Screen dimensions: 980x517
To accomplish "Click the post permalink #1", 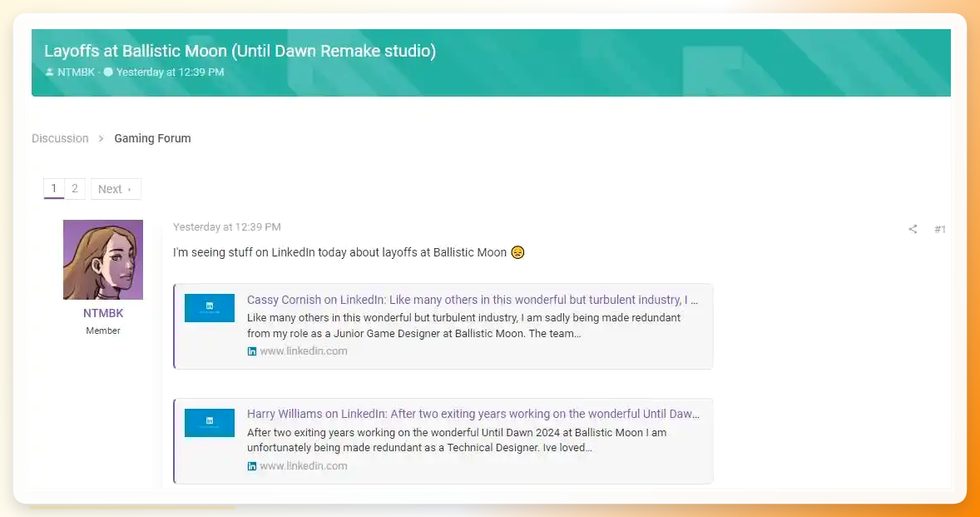I will (x=940, y=230).
